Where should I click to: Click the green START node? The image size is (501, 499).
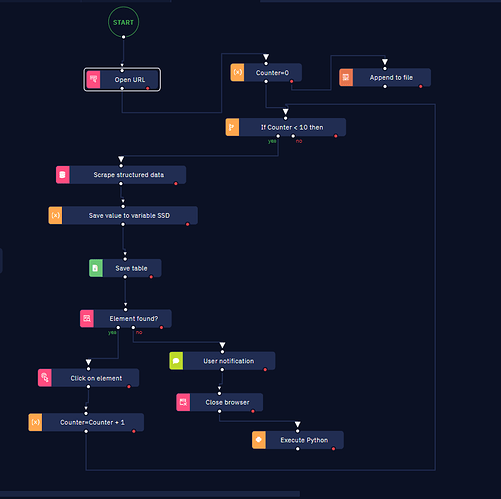pyautogui.click(x=123, y=22)
